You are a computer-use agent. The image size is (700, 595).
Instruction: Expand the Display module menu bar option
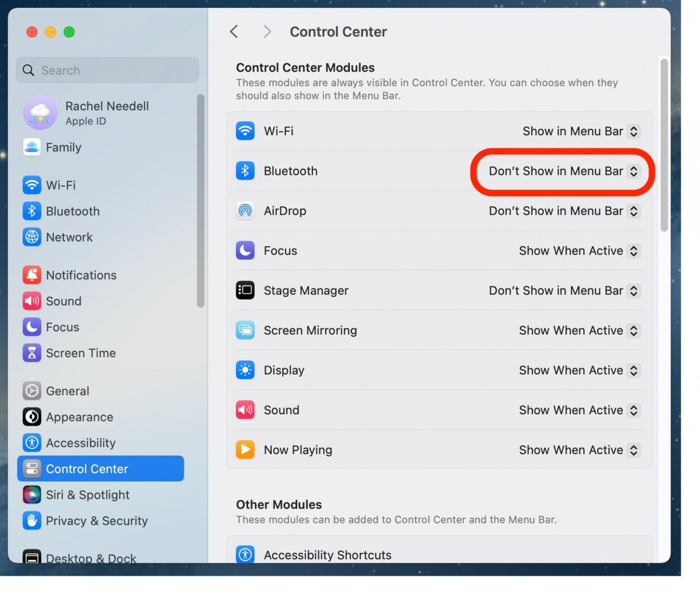pos(579,371)
